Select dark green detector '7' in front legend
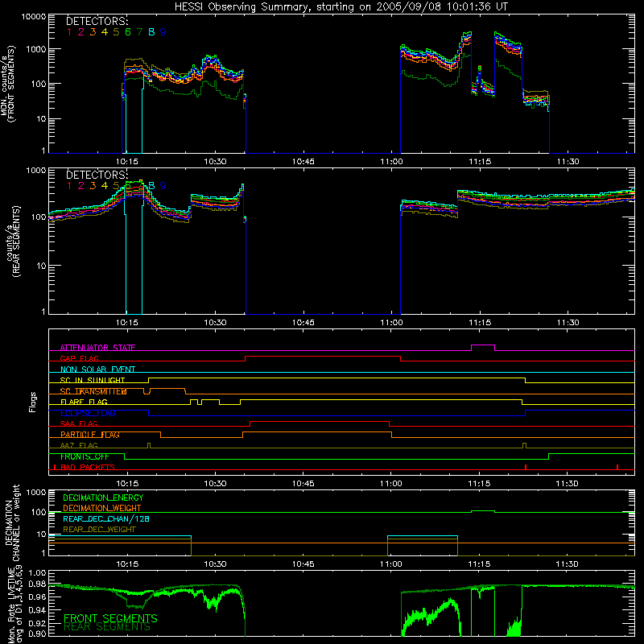This screenshot has height=644, width=644. tap(139, 32)
